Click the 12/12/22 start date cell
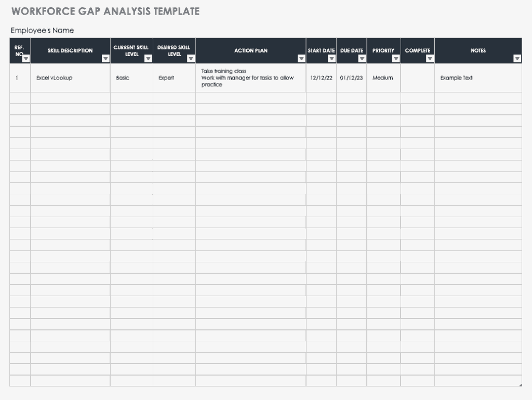 [x=321, y=78]
